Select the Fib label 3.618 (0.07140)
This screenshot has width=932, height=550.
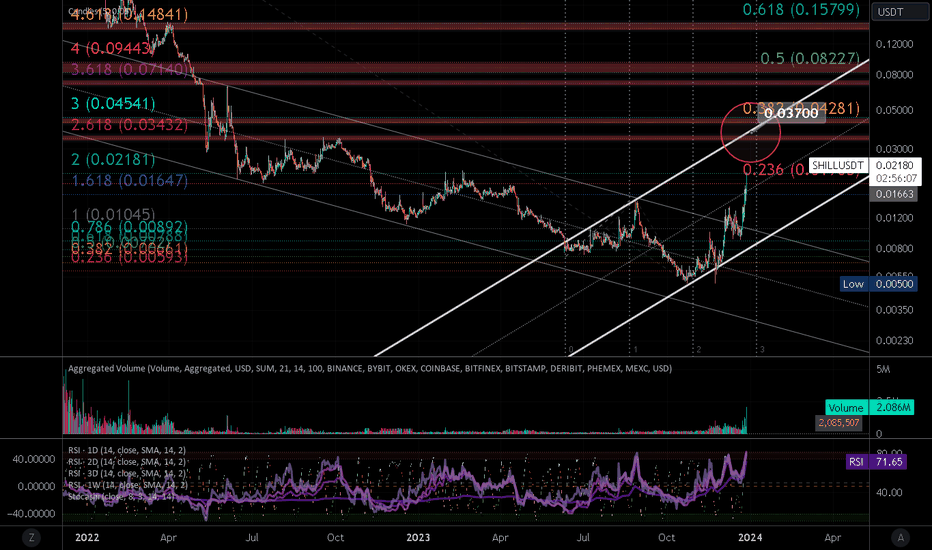point(130,70)
